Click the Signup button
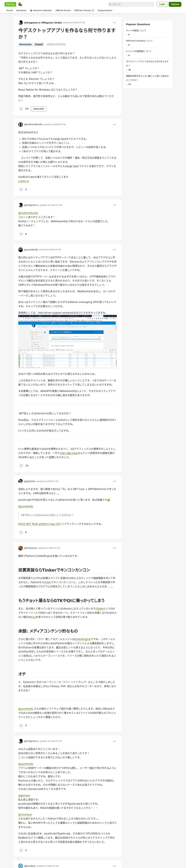 [175, 4]
